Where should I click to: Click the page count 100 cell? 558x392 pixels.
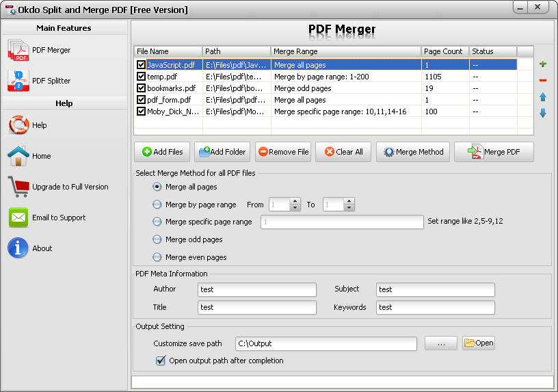(x=445, y=112)
